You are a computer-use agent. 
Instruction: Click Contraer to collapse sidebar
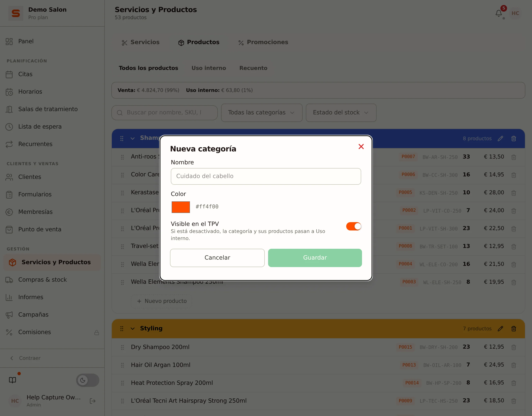point(25,358)
